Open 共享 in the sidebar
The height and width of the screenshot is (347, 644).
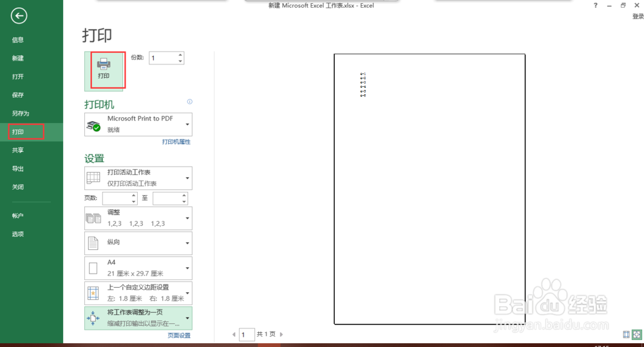click(x=17, y=150)
